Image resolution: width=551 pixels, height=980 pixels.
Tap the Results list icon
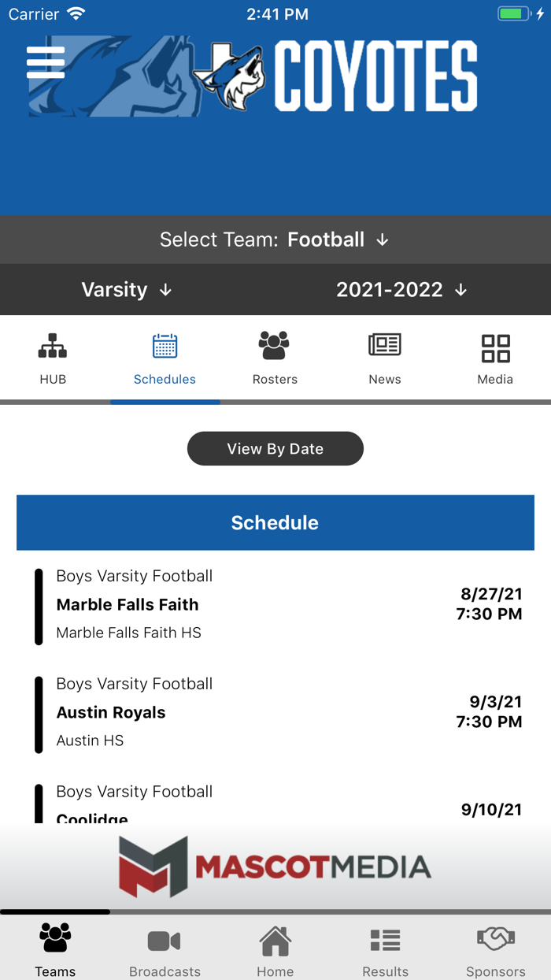[x=385, y=938]
